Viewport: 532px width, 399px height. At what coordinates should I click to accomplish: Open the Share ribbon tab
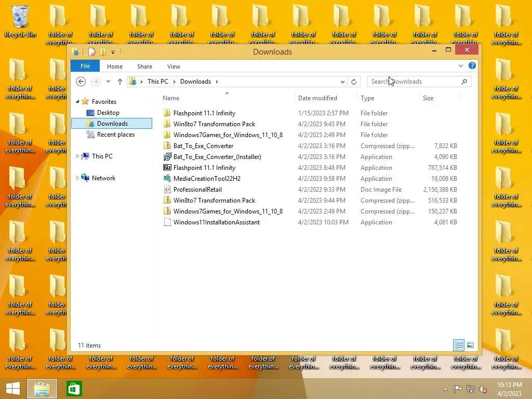pyautogui.click(x=144, y=66)
